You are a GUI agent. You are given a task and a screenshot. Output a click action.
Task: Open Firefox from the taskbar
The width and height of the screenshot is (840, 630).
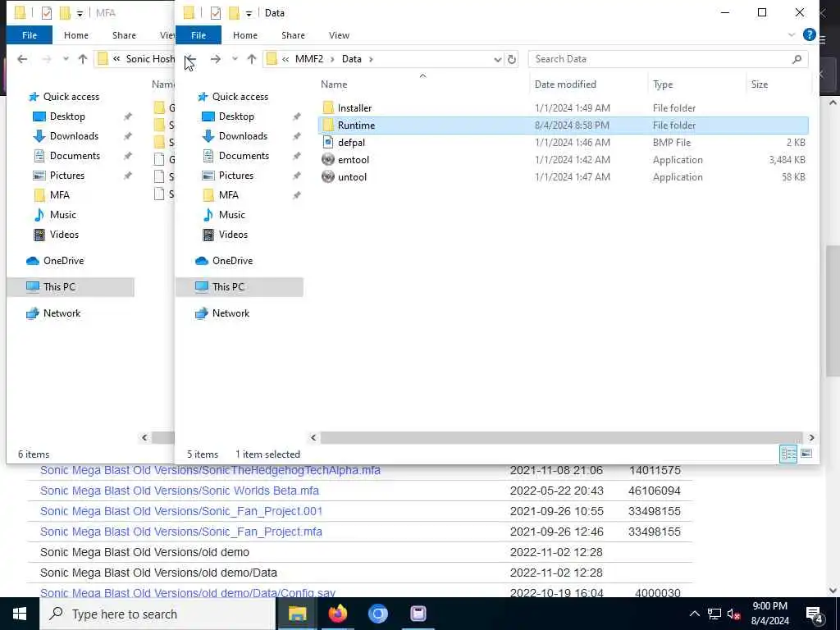point(337,614)
